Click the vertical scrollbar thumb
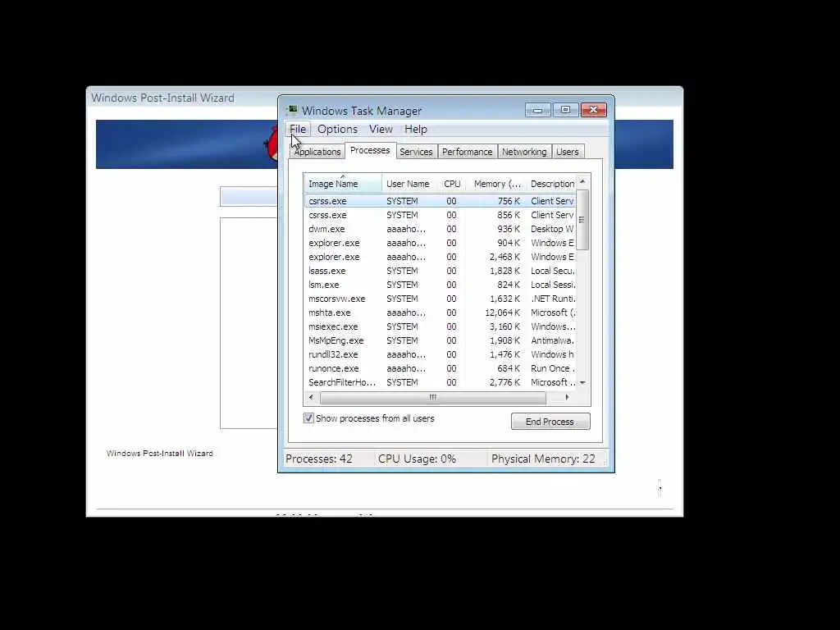Viewport: 840px width, 630px height. pyautogui.click(x=582, y=220)
